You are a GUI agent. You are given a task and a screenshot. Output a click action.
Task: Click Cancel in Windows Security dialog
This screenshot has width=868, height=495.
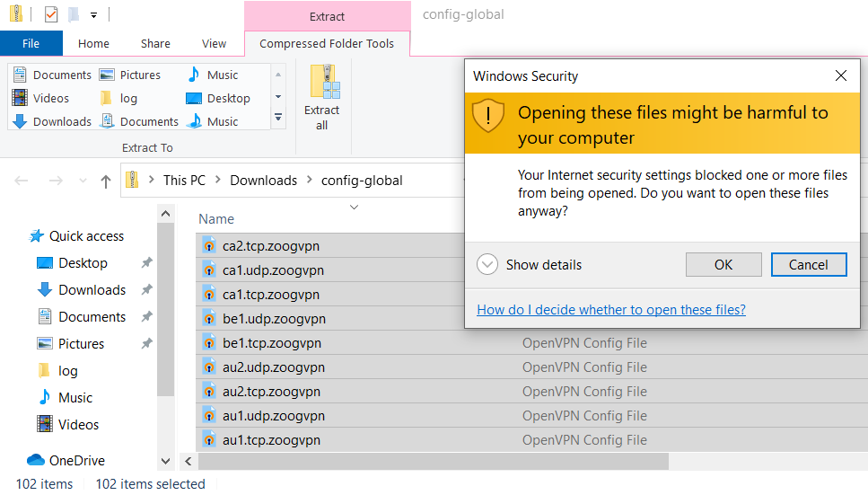(x=808, y=264)
